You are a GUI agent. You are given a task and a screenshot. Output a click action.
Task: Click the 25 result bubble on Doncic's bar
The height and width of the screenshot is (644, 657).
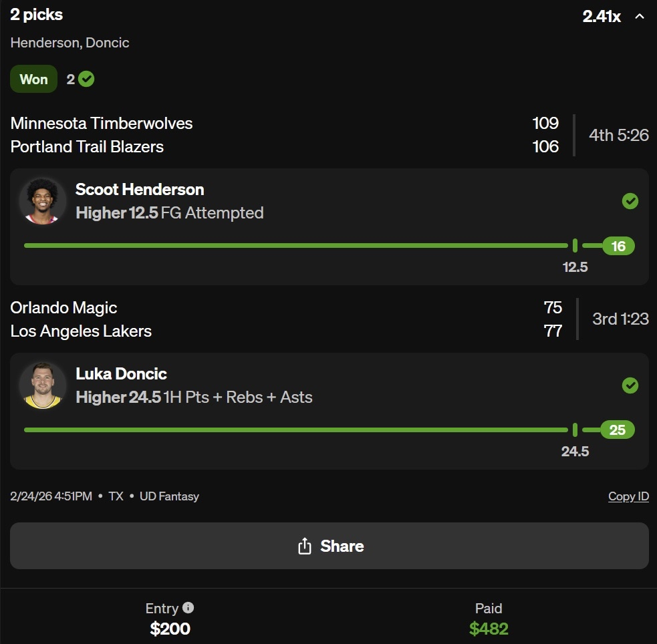point(618,430)
